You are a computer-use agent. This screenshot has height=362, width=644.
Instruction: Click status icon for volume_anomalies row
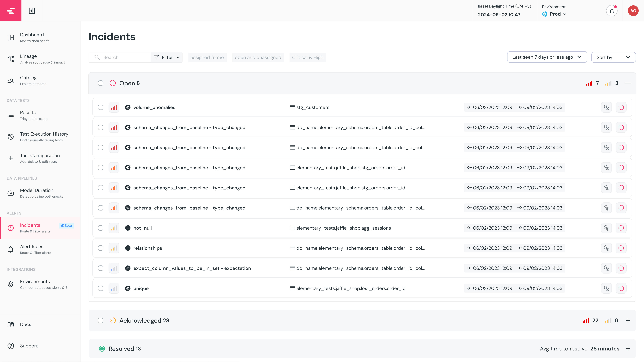click(x=621, y=107)
